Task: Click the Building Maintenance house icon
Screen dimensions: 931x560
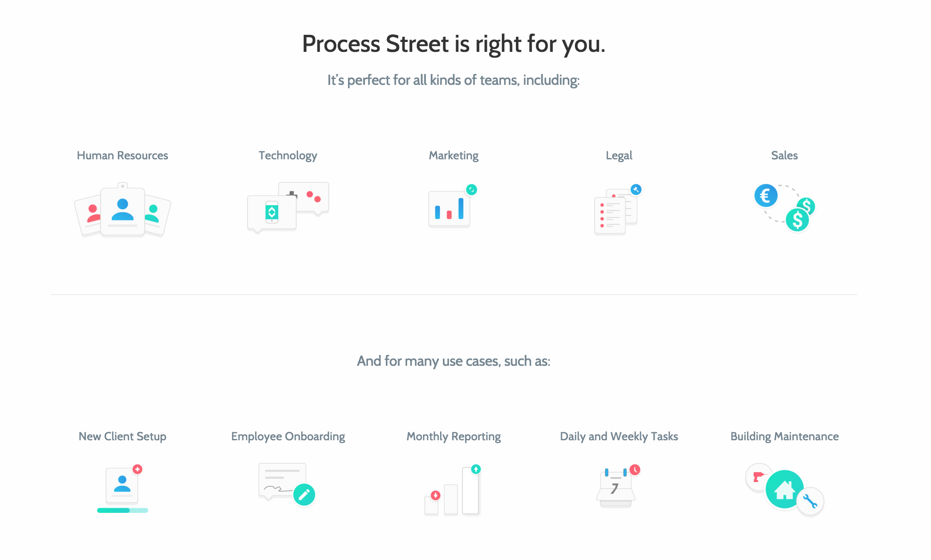Action: tap(784, 489)
